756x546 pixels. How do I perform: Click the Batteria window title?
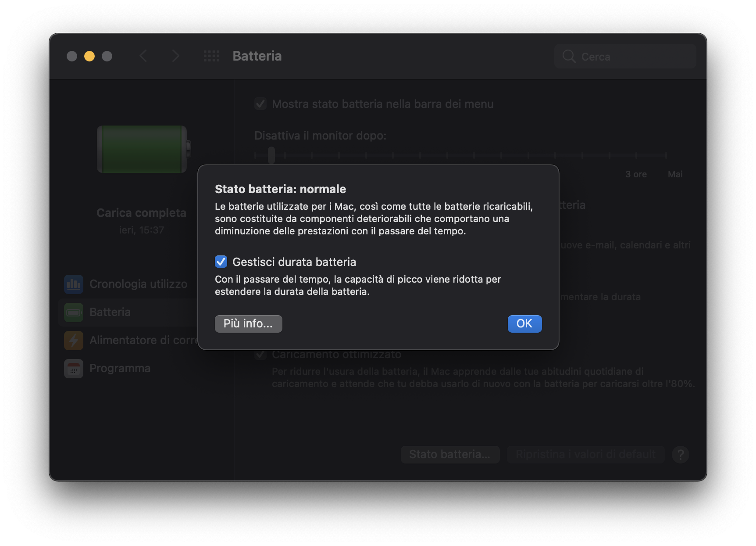click(x=257, y=56)
